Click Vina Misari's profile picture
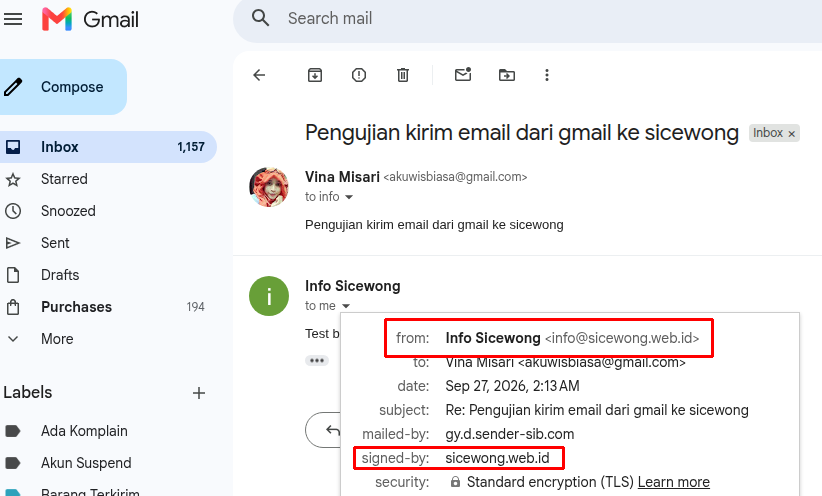This screenshot has height=496, width=822. click(269, 187)
